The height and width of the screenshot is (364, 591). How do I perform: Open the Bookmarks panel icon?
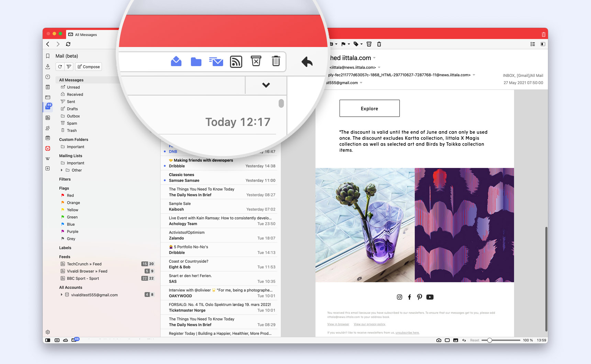point(48,56)
